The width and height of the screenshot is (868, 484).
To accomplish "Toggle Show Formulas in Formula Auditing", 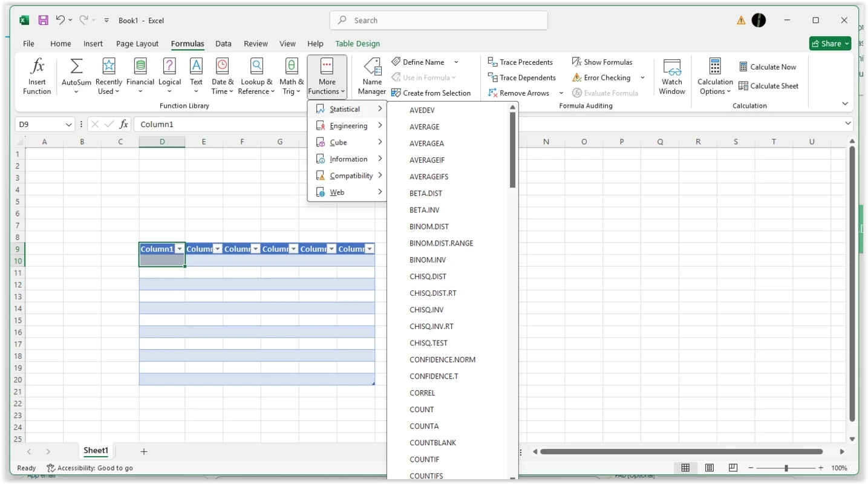I will coord(602,62).
